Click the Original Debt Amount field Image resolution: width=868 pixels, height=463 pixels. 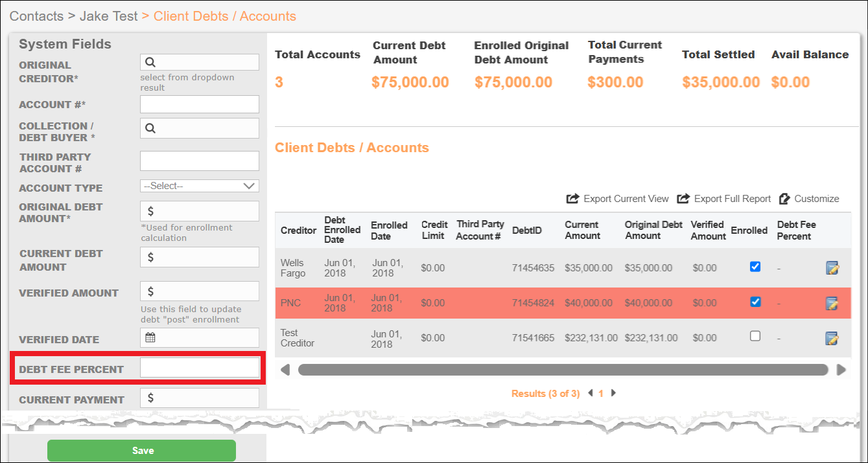[200, 211]
